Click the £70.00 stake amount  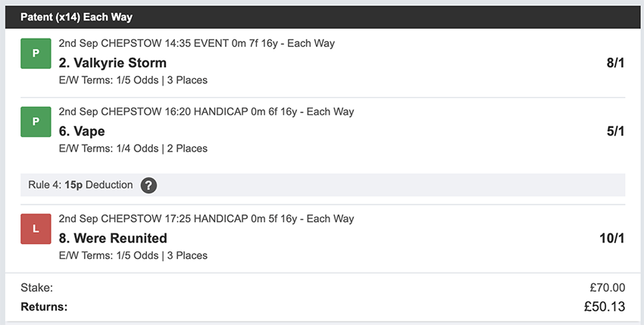coord(607,287)
